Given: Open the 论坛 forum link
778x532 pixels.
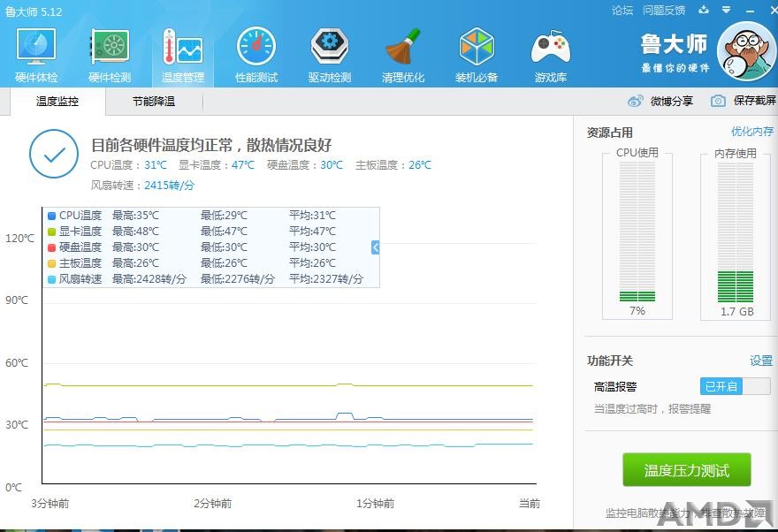Looking at the screenshot, I should [622, 10].
